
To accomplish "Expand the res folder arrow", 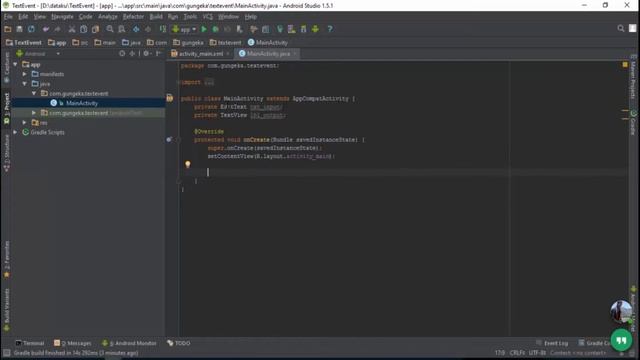I will pos(25,122).
